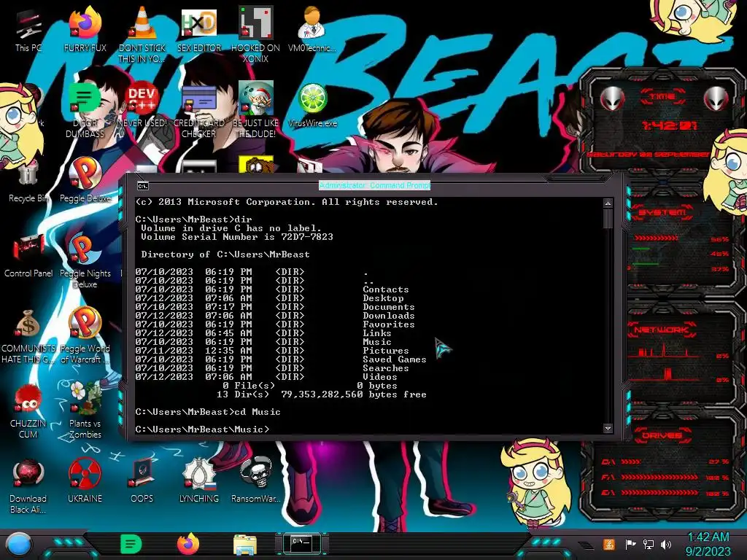
Task: Click the Command Prompt scrollbar thumb
Action: (608, 219)
